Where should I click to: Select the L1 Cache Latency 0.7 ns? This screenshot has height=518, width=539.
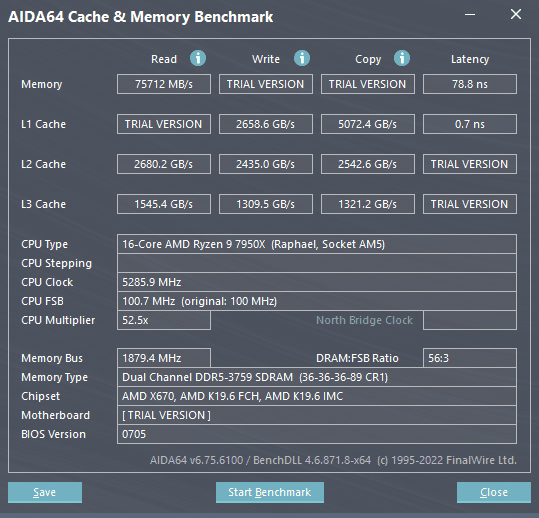[470, 124]
